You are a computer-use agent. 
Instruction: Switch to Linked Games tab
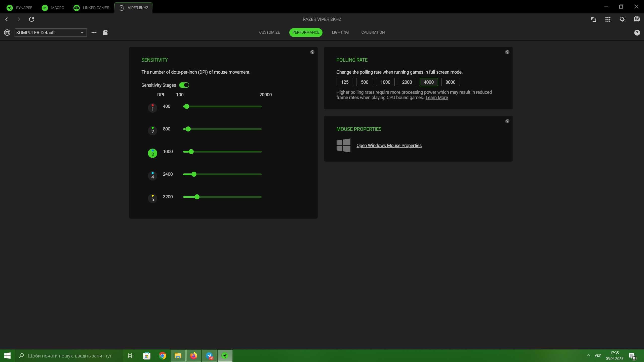[91, 8]
